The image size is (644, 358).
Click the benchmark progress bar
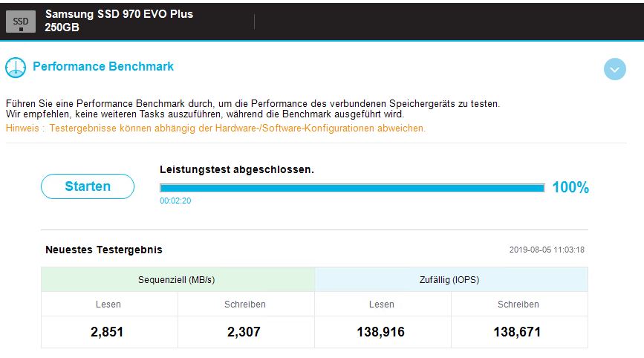(x=352, y=188)
